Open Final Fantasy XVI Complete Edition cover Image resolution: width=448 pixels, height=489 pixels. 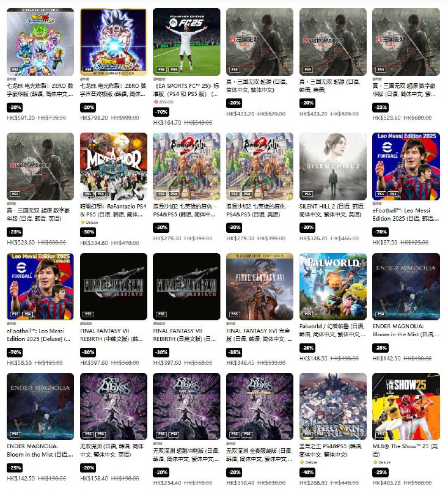coord(260,286)
